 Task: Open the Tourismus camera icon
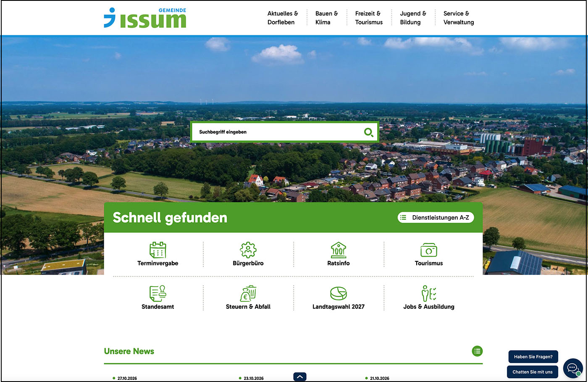(x=429, y=250)
